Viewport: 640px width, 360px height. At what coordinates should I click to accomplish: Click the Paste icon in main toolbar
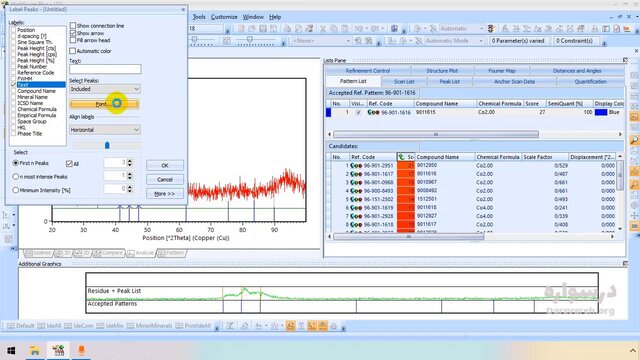[344, 29]
